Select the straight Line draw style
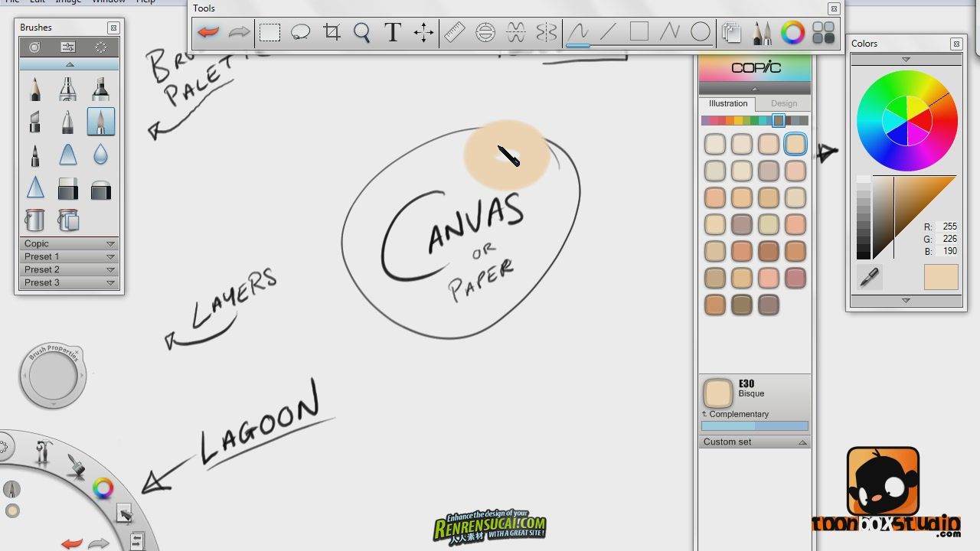The width and height of the screenshot is (980, 551). coord(609,32)
